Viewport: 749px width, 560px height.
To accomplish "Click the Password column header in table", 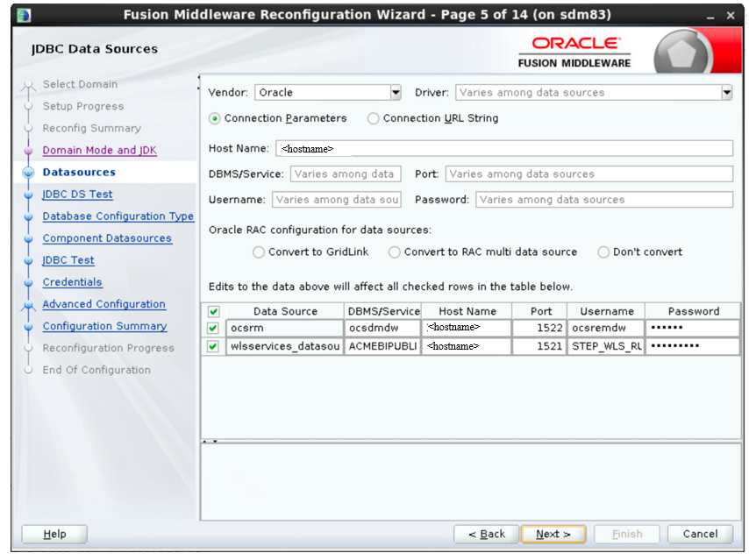I will coord(693,311).
